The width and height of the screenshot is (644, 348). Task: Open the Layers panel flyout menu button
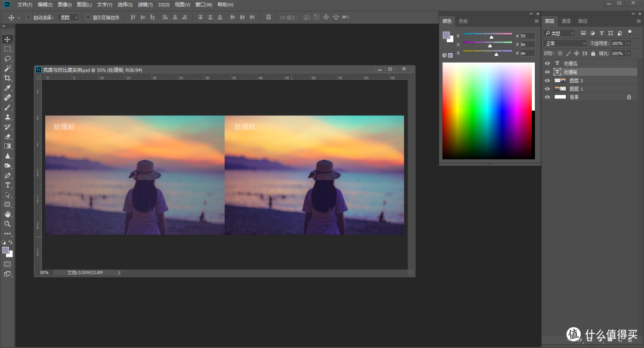tap(640, 20)
